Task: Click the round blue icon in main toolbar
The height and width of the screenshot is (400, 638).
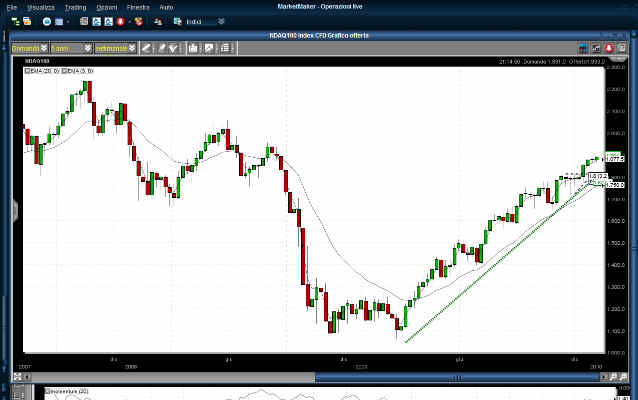Action: coord(46,21)
